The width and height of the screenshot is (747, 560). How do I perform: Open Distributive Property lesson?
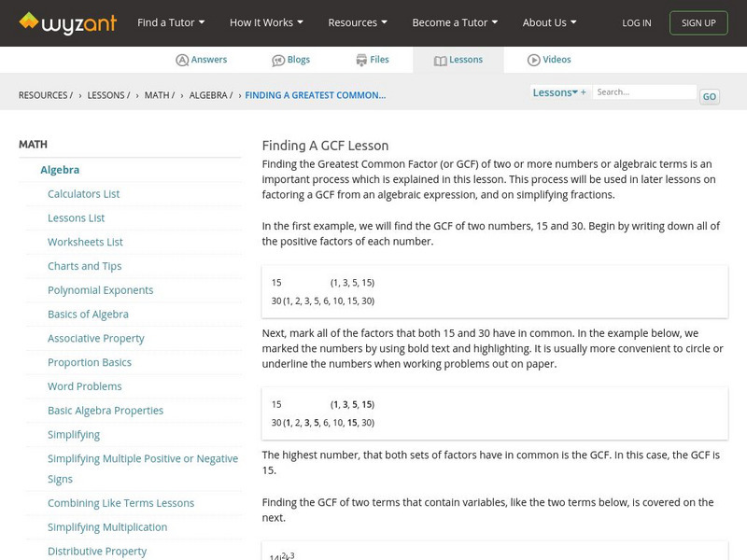(97, 552)
